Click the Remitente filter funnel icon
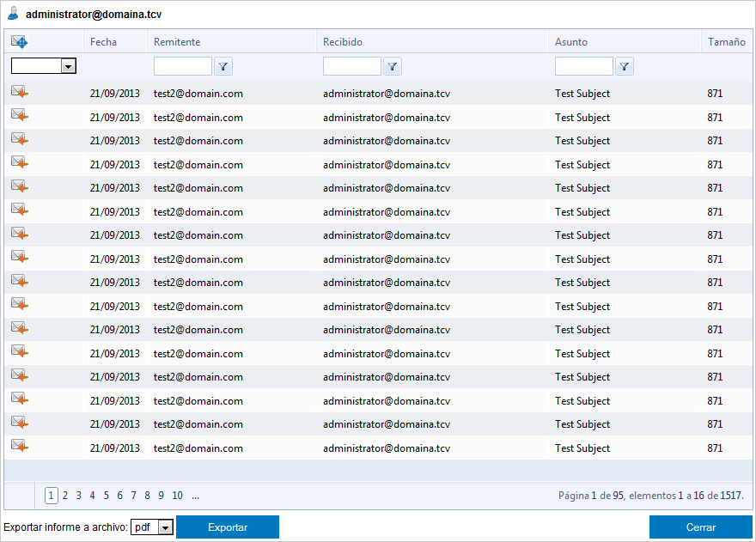 (x=223, y=66)
